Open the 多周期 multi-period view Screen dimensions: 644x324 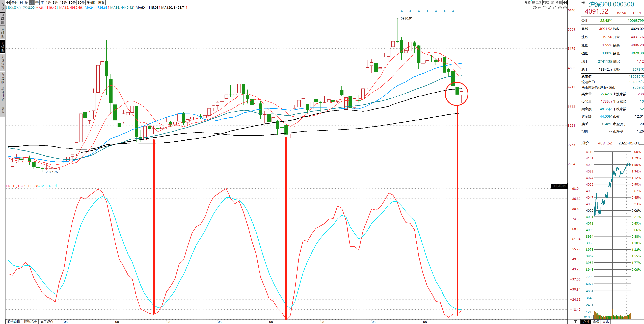tap(91, 3)
